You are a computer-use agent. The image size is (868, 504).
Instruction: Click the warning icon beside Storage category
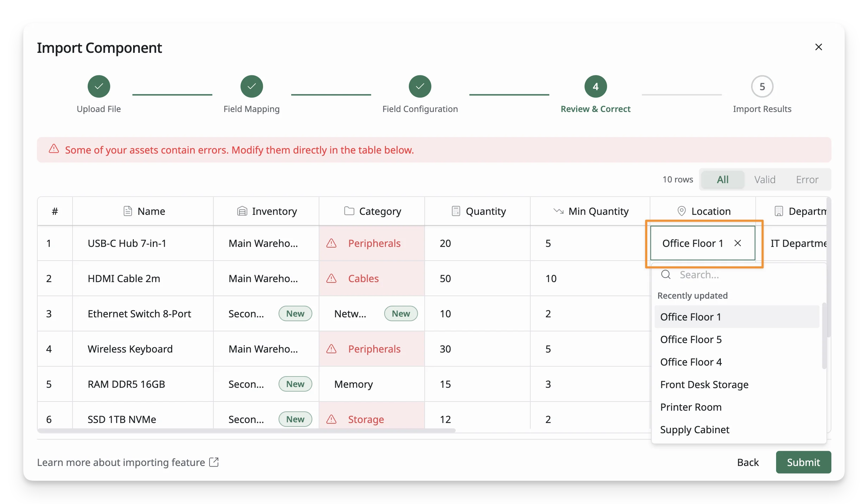pyautogui.click(x=331, y=419)
